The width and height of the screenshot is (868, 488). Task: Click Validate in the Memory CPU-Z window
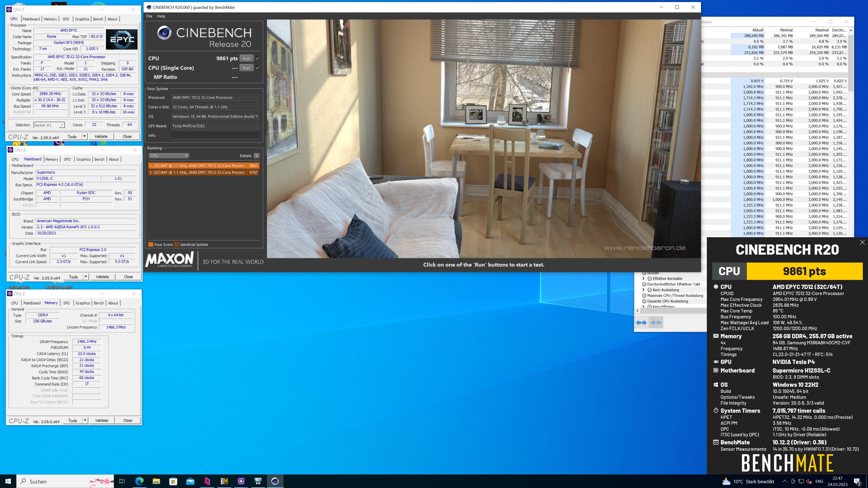tap(101, 420)
